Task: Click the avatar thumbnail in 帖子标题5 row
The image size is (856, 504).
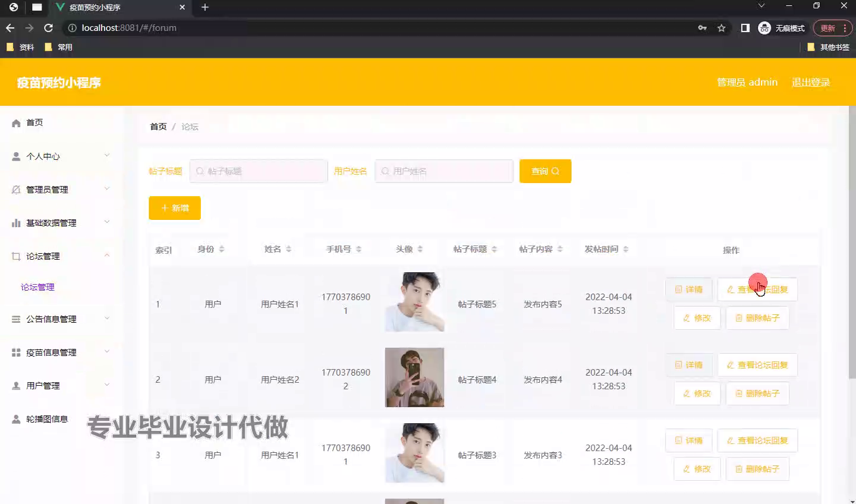Action: tap(414, 302)
